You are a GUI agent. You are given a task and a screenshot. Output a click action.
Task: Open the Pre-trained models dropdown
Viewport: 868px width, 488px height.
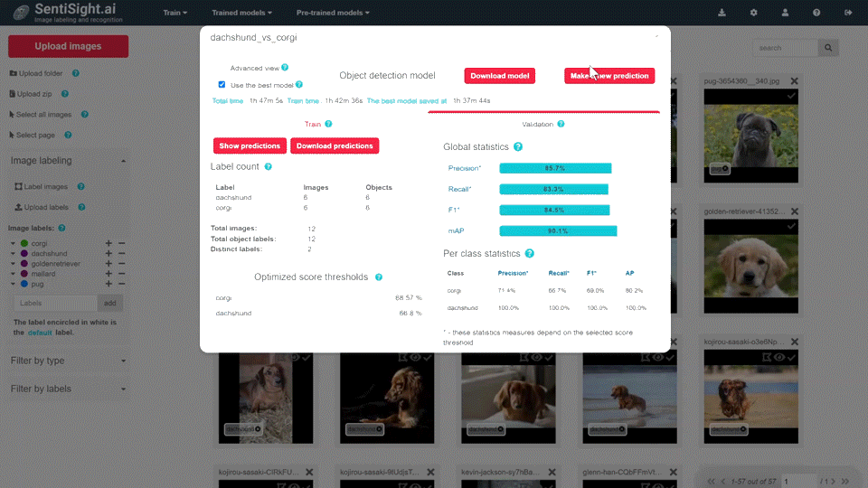pyautogui.click(x=333, y=12)
